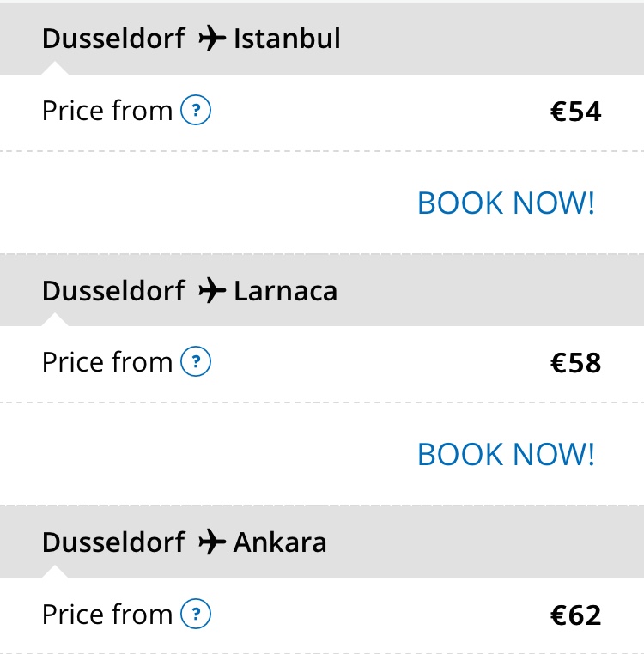Image resolution: width=644 pixels, height=654 pixels.
Task: Select "Price from" text for Larnaca
Action: click(107, 362)
